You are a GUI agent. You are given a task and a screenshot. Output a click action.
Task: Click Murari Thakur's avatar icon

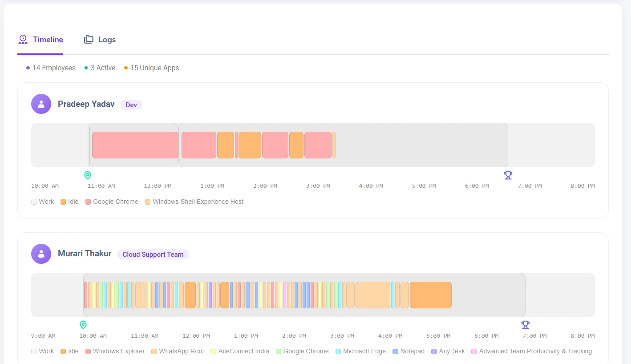[41, 254]
